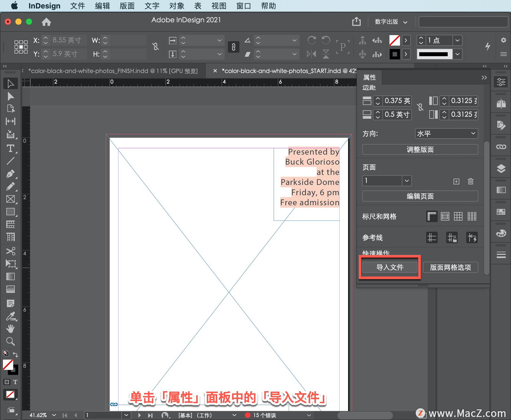Click the flip horizontal icon
The image size is (511, 420).
tap(311, 54)
